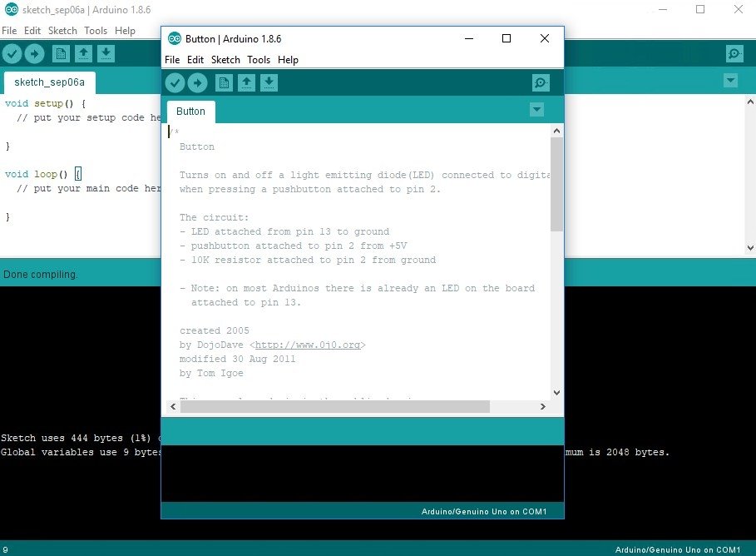The image size is (756, 556).
Task: Click Upload arrow in Button window toolbar
Action: (198, 83)
